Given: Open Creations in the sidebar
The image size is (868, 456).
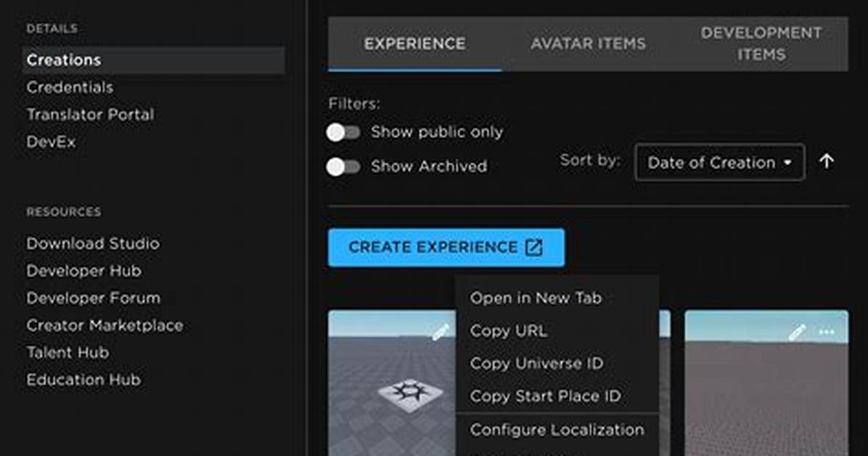Looking at the screenshot, I should click(x=154, y=60).
